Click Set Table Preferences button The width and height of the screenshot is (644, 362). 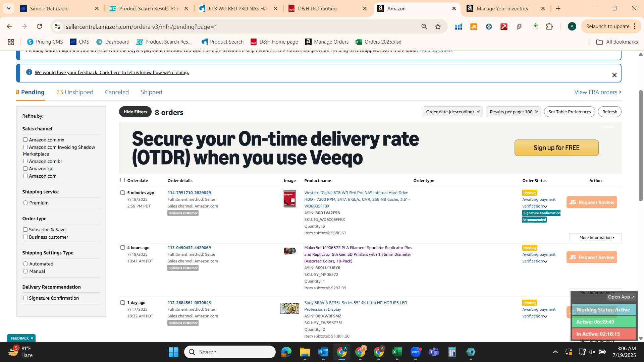coord(570,112)
